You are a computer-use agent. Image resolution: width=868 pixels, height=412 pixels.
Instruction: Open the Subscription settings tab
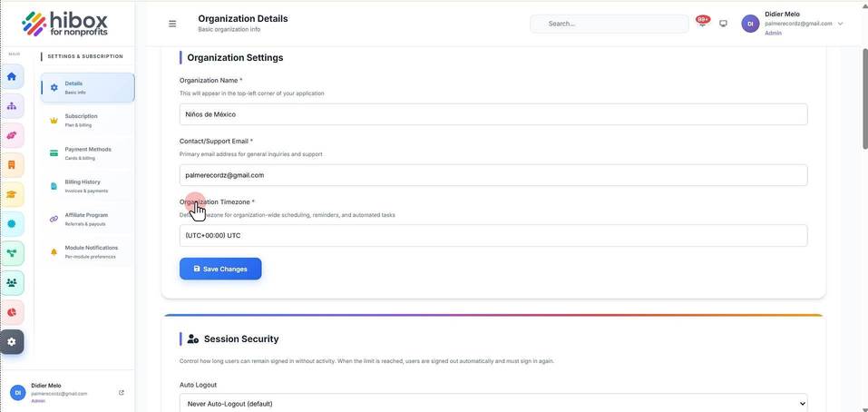tap(87, 120)
